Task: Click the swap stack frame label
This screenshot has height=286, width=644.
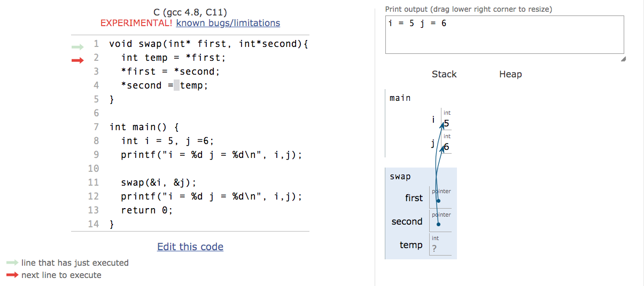Action: pos(400,177)
